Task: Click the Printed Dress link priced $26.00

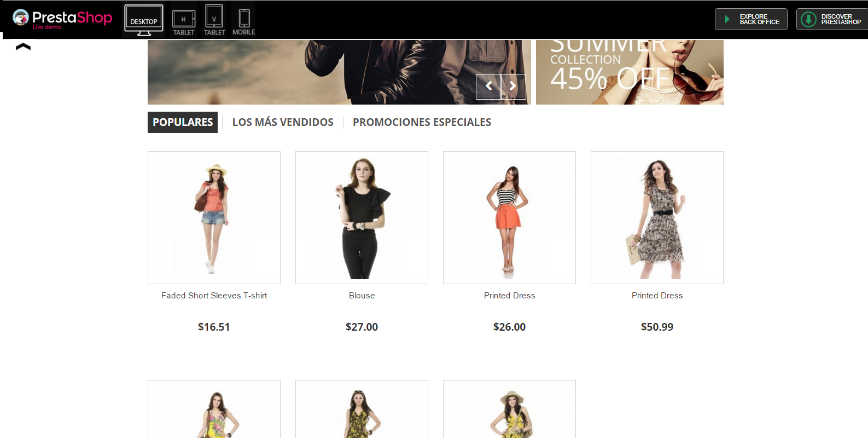Action: click(510, 296)
